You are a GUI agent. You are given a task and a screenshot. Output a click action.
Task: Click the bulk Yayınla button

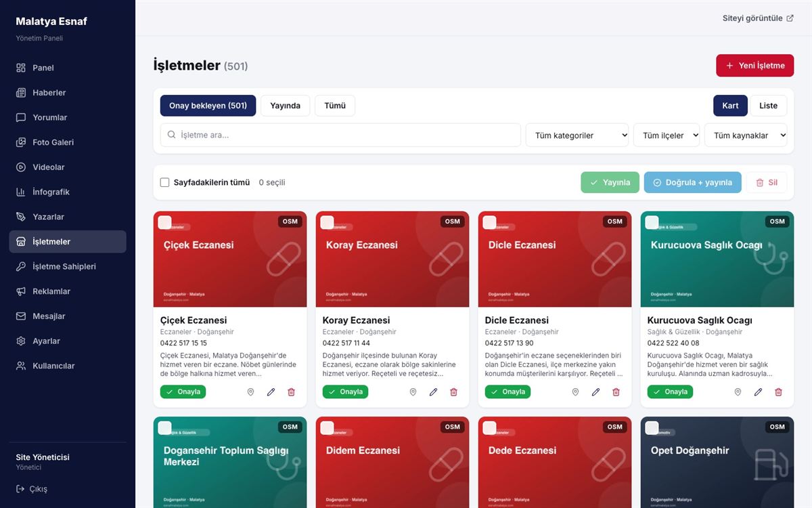610,182
